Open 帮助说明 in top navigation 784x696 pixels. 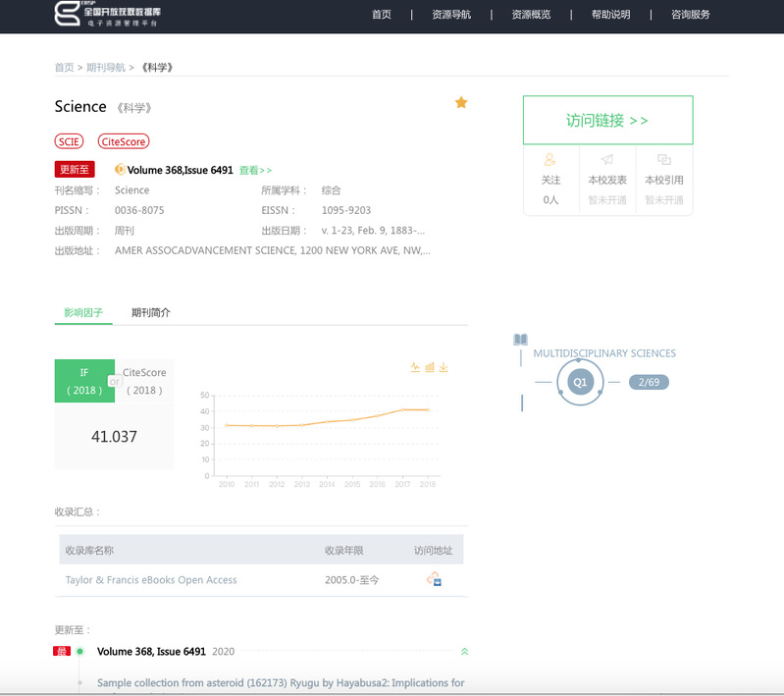pyautogui.click(x=610, y=15)
